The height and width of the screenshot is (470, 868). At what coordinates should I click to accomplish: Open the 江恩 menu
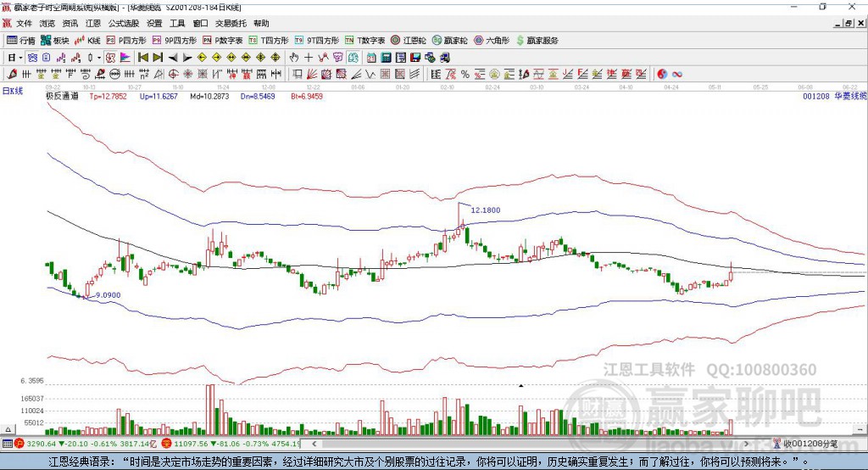[93, 23]
